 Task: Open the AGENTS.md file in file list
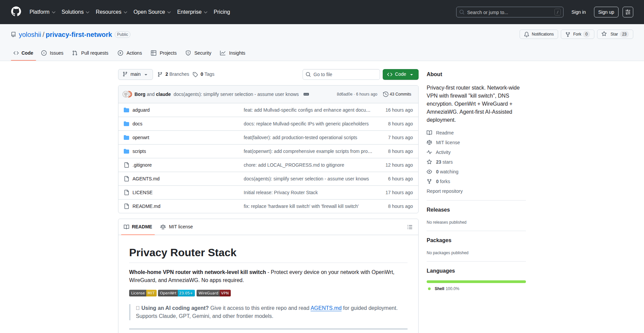(146, 179)
